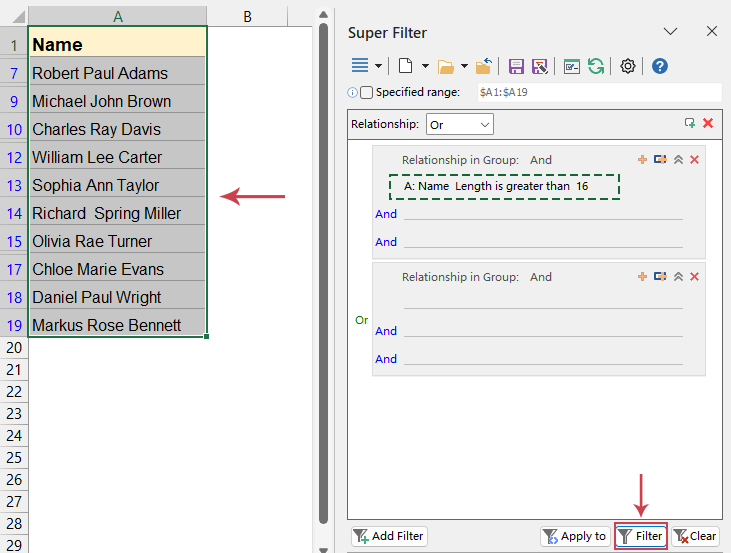The image size is (731, 553).
Task: Click the save-as scenario icon
Action: click(x=540, y=66)
